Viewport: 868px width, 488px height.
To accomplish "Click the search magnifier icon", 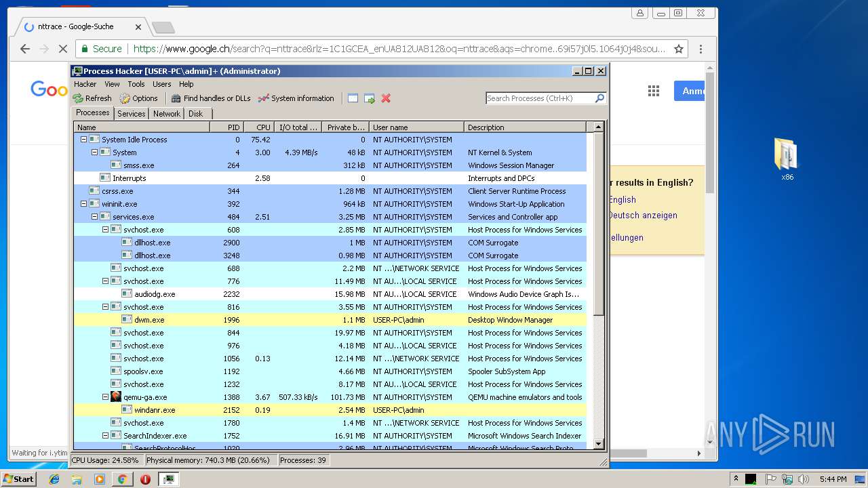I will [599, 98].
